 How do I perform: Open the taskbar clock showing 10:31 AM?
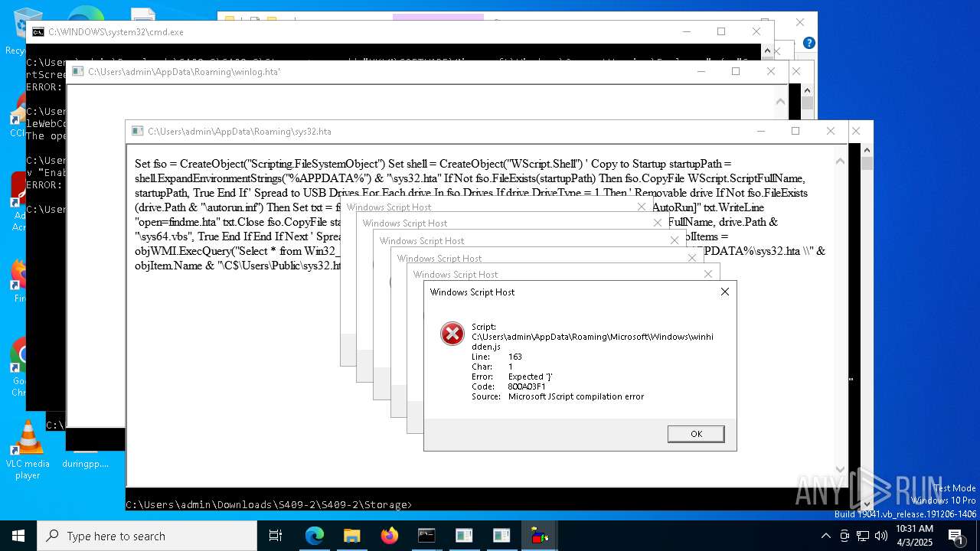tap(914, 536)
